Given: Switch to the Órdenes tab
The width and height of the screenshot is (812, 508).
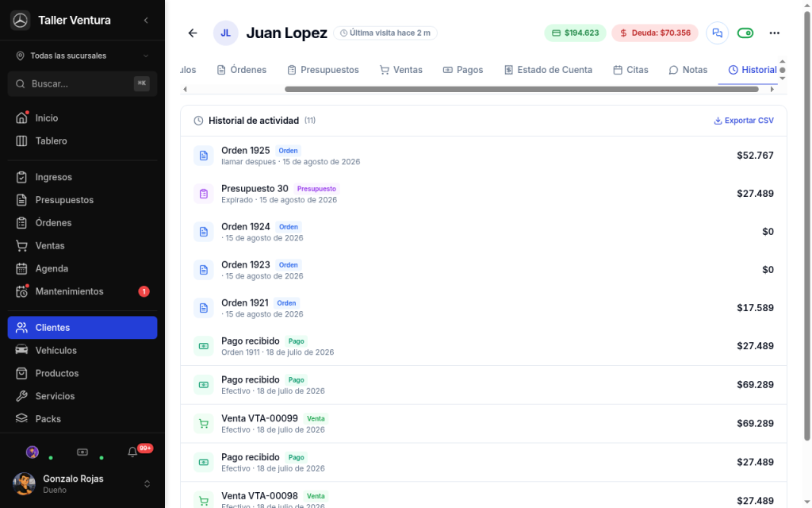Looking at the screenshot, I should point(242,70).
